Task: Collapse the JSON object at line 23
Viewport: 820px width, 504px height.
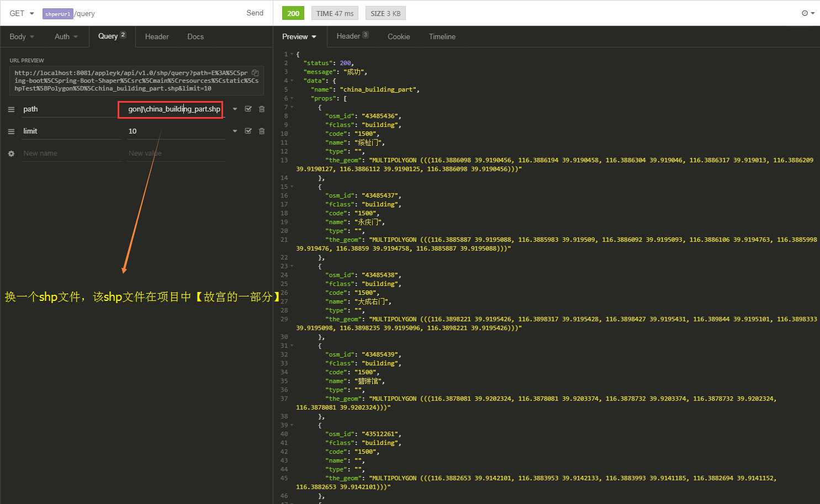Action: click(x=292, y=266)
